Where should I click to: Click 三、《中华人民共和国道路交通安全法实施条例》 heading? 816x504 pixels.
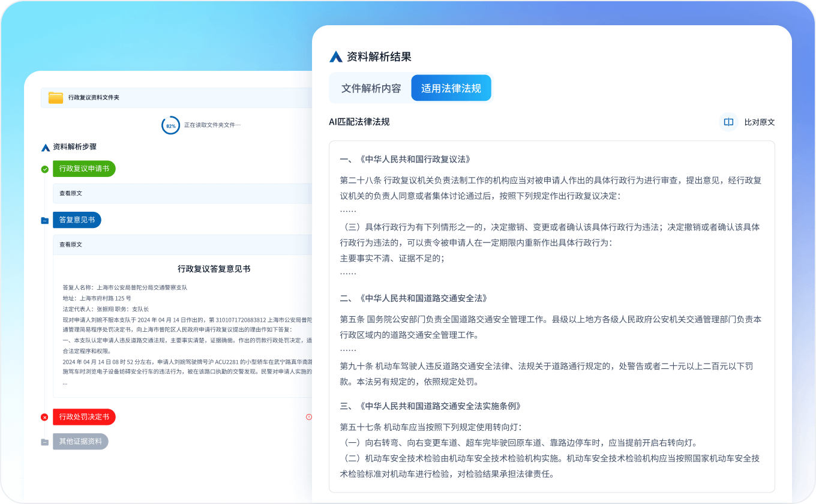430,406
